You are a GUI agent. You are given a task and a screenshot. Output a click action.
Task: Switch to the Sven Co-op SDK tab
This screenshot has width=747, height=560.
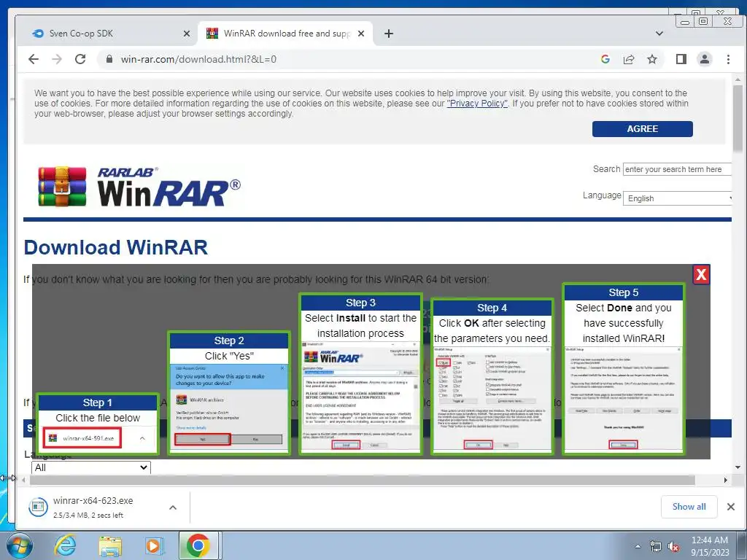[107, 34]
